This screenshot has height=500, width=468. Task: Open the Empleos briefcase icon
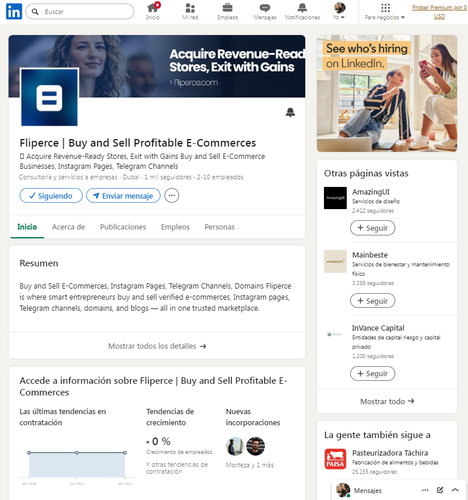[x=227, y=11]
